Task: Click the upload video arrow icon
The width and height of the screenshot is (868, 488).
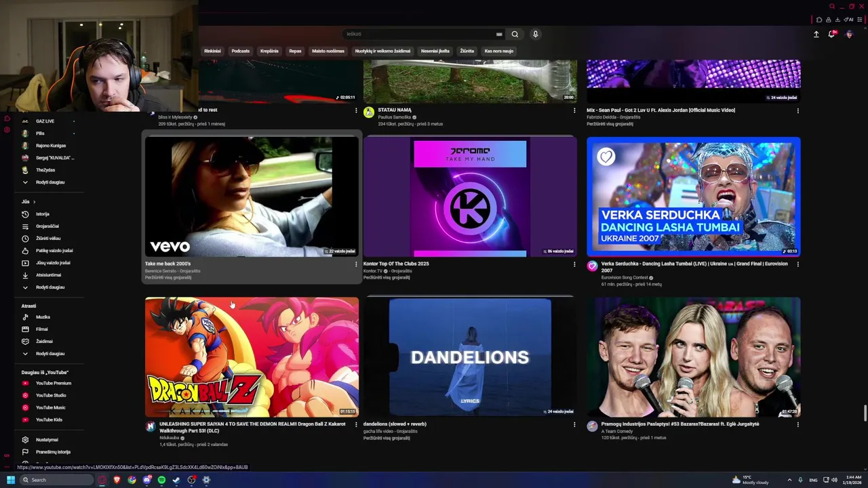Action: (816, 34)
